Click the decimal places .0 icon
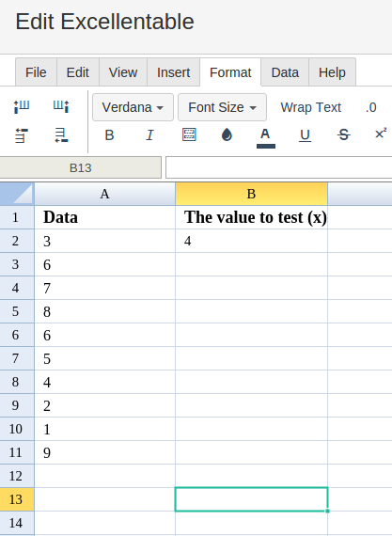This screenshot has width=392, height=536. pyautogui.click(x=370, y=107)
